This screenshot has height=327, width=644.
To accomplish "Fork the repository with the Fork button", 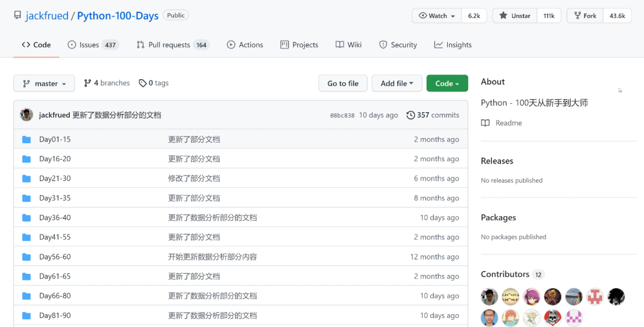I will tap(584, 16).
